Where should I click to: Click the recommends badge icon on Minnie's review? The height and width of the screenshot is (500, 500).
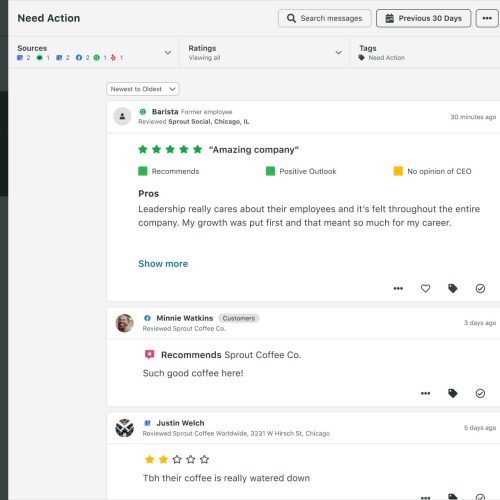tap(150, 354)
